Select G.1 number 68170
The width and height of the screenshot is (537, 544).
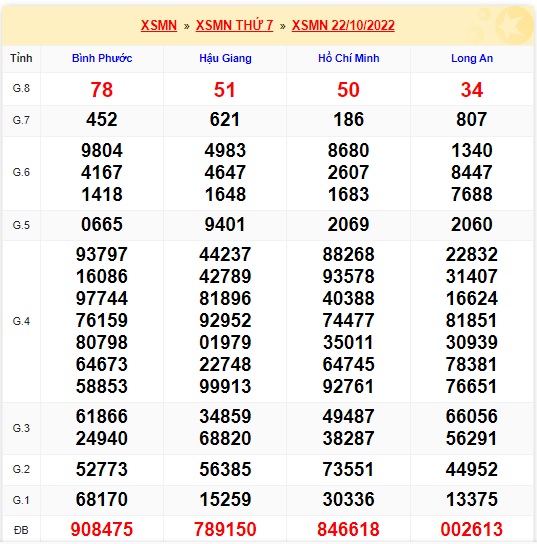pyautogui.click(x=102, y=500)
